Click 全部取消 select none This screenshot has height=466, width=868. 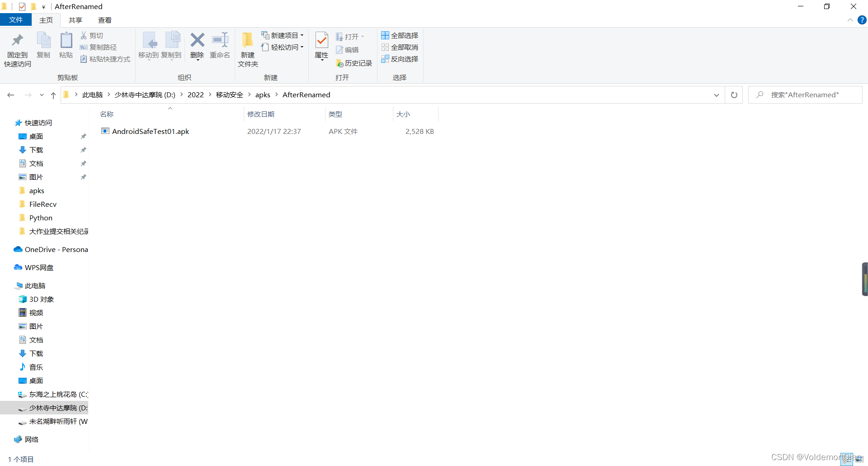tap(400, 47)
